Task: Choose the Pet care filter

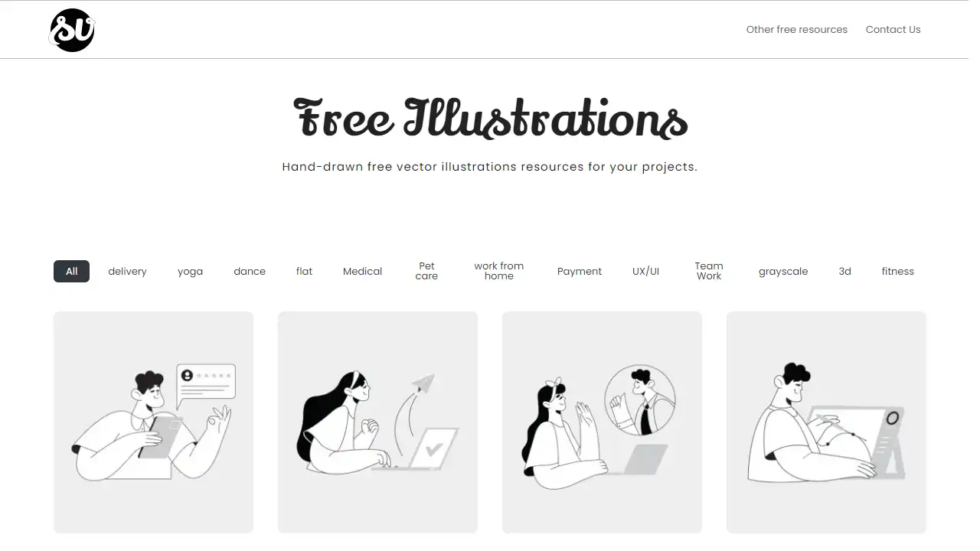Action: pos(426,271)
